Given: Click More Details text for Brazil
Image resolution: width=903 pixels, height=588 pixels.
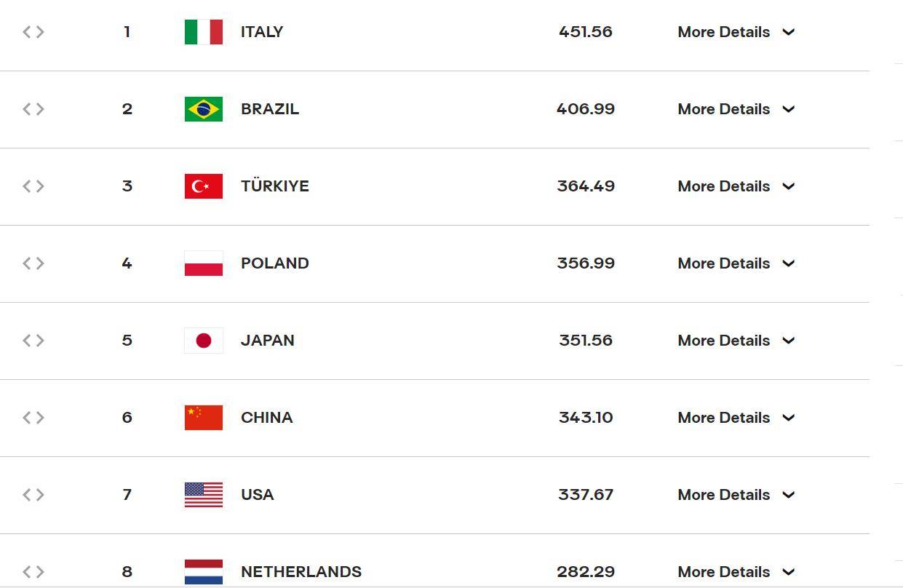Looking at the screenshot, I should click(x=723, y=109).
